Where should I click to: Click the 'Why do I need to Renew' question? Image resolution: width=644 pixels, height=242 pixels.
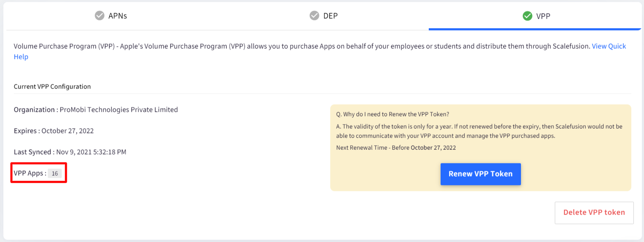click(x=392, y=114)
